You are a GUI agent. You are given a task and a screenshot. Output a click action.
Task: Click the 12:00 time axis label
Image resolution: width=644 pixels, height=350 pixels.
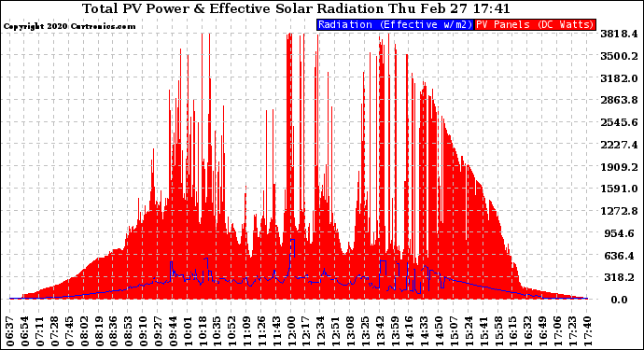291,331
